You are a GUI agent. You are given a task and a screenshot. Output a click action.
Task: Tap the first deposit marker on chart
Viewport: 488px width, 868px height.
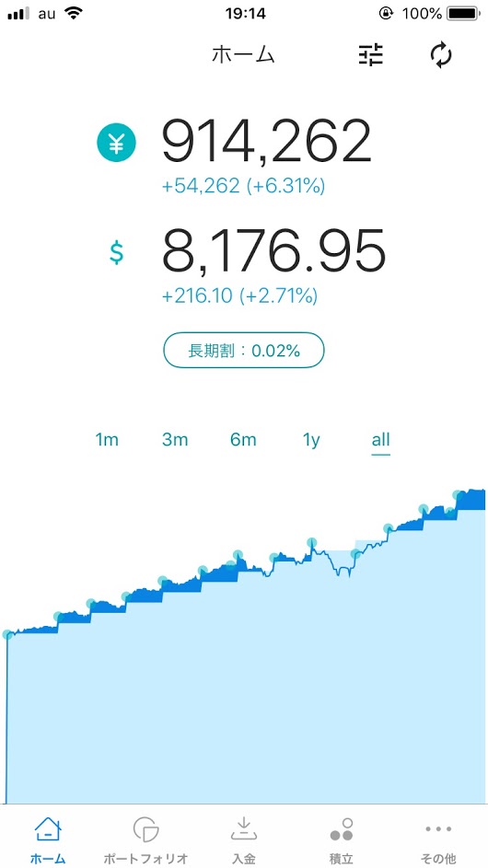(x=7, y=634)
